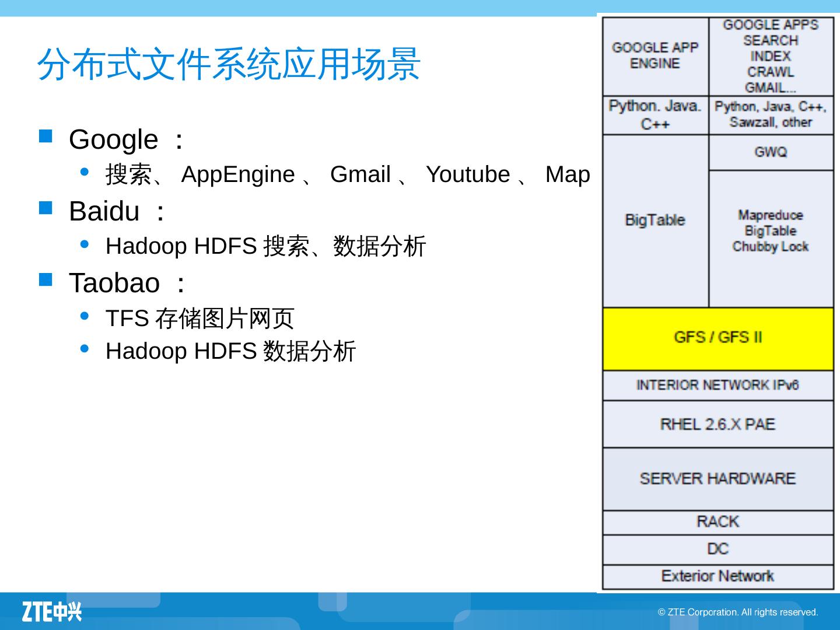Click the 'Exterior Network' bottom layer
840x630 pixels.
[718, 577]
